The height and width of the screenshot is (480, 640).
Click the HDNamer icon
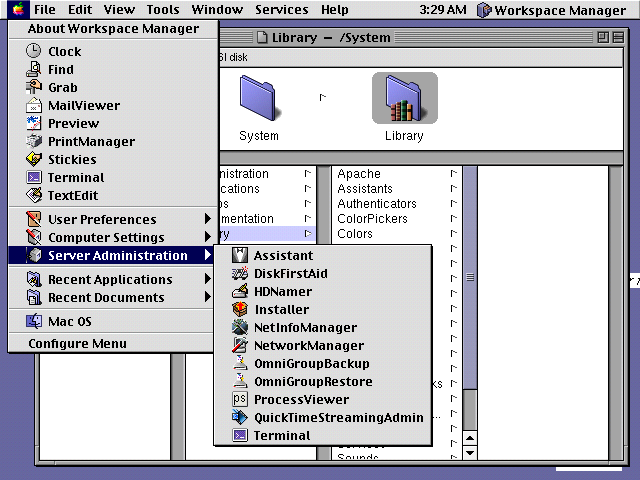[240, 291]
